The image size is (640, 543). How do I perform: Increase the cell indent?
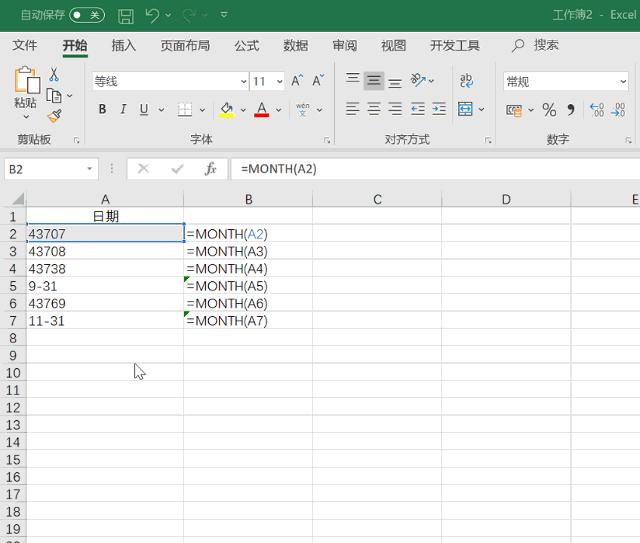tap(439, 109)
